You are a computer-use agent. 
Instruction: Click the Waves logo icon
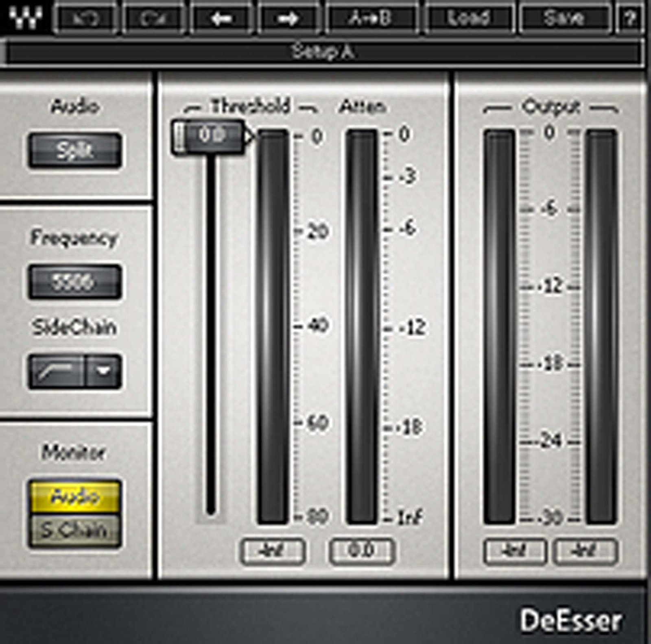[25, 17]
